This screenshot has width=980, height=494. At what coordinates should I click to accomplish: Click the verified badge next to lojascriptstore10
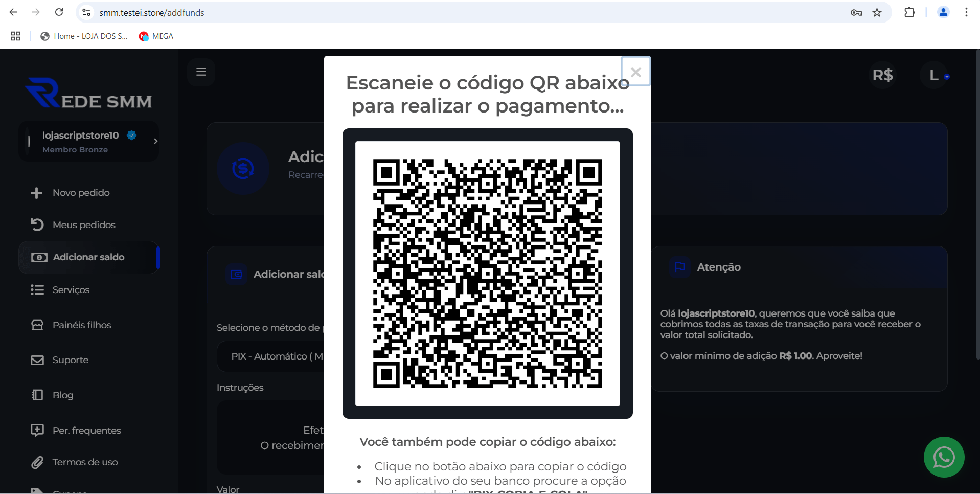click(132, 135)
